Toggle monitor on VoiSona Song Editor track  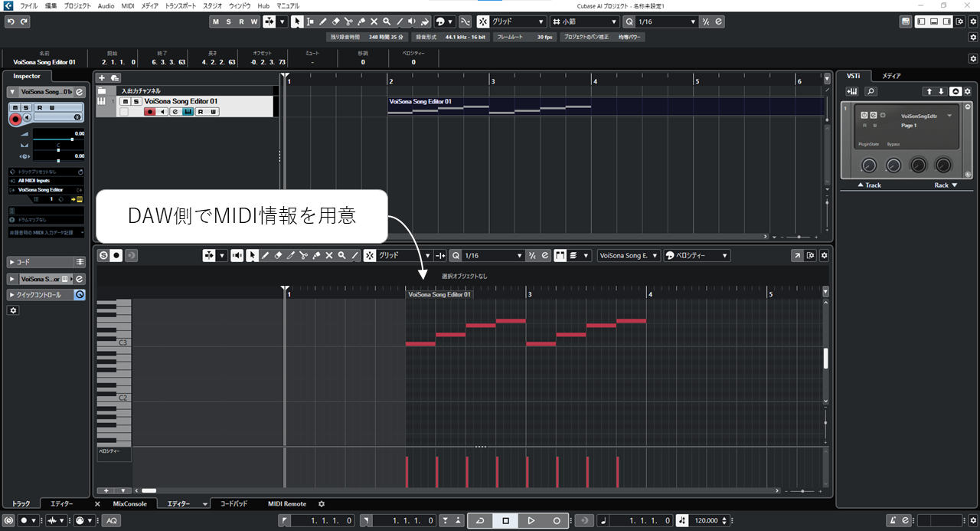click(162, 112)
